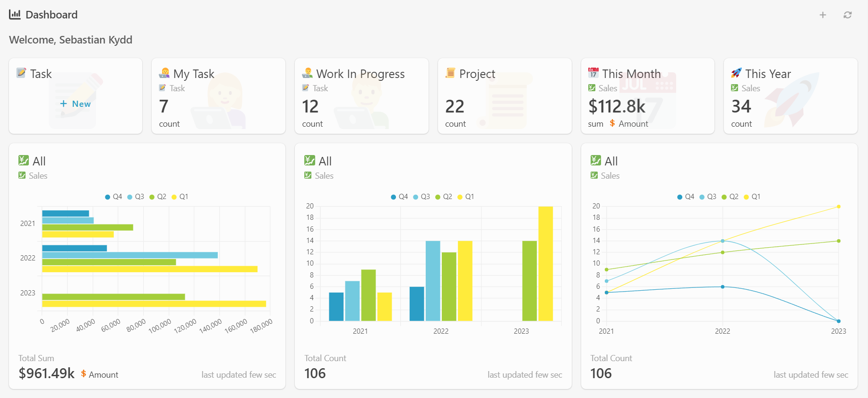Image resolution: width=868 pixels, height=398 pixels.
Task: Click the Work In Progress count 12
Action: click(310, 106)
